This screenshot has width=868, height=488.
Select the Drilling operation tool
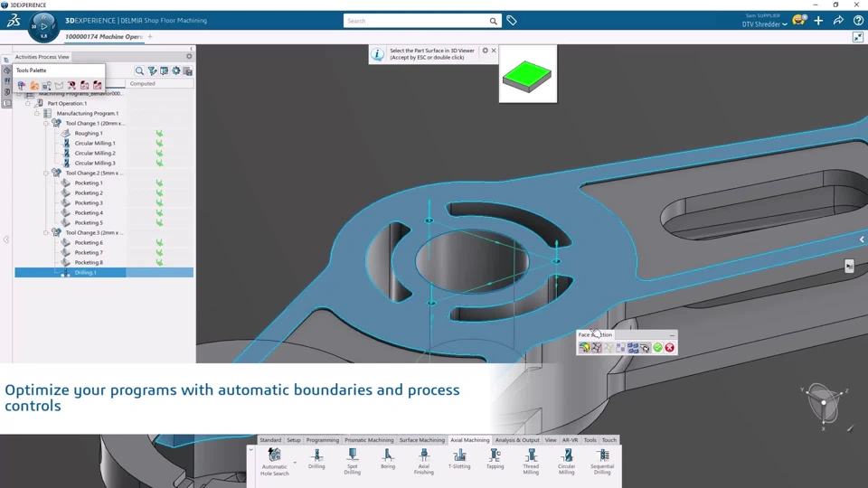coord(316,459)
